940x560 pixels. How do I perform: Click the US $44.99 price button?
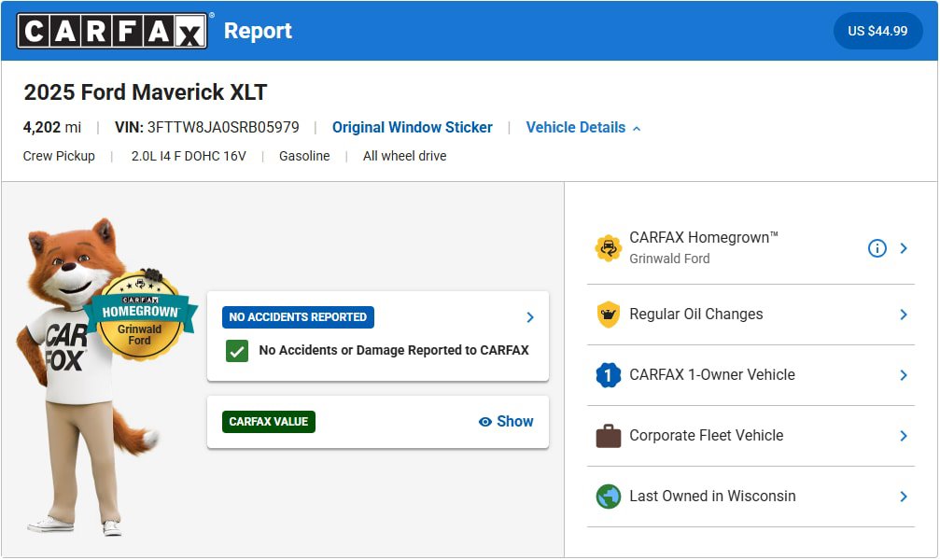(877, 31)
